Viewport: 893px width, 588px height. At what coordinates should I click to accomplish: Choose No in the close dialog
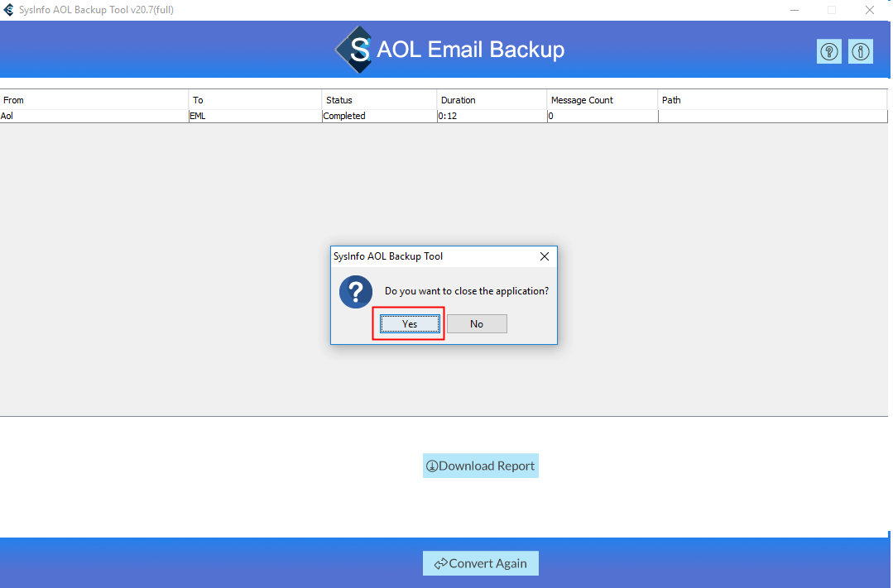pos(477,324)
